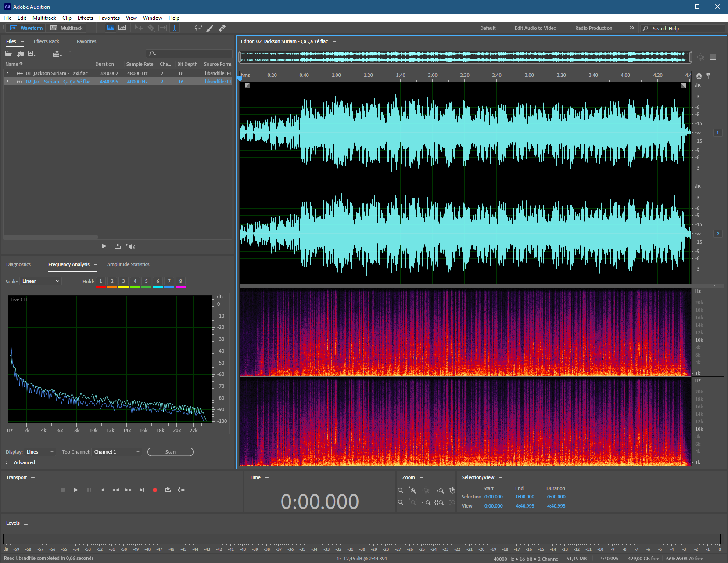Image resolution: width=728 pixels, height=563 pixels.
Task: Open the Scale Linear dropdown
Action: 41,281
